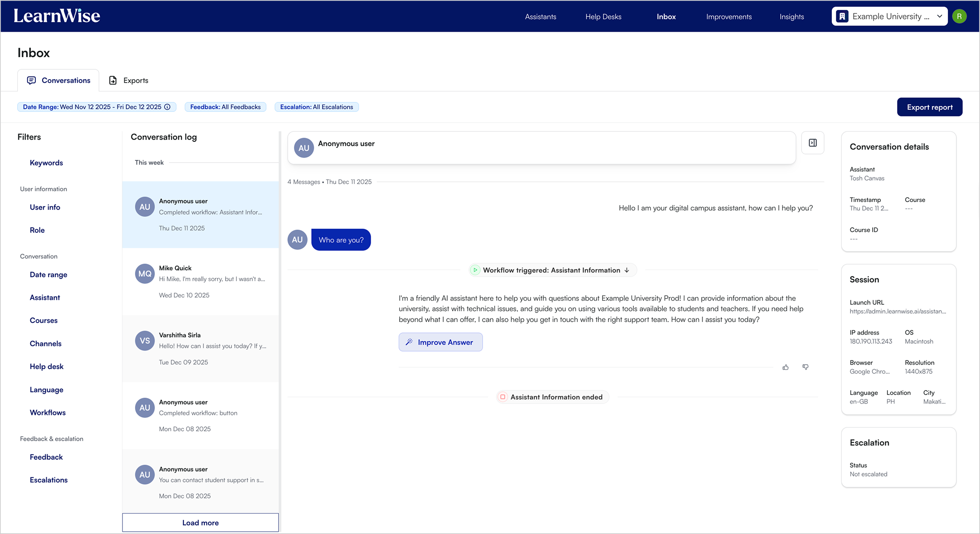Screen dimensions: 980x534
Task: Load more conversations in the log
Action: tap(200, 523)
